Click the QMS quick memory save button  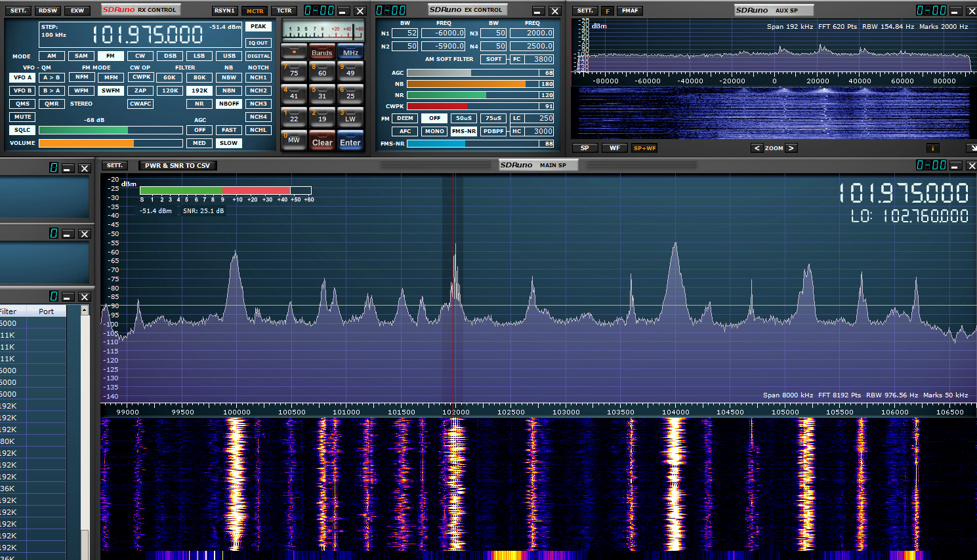click(x=23, y=104)
